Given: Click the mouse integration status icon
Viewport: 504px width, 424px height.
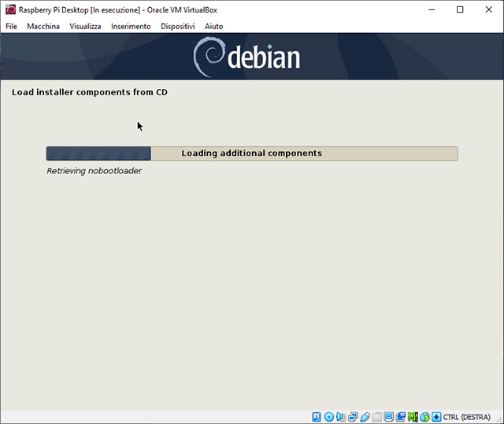Looking at the screenshot, I should coord(424,416).
